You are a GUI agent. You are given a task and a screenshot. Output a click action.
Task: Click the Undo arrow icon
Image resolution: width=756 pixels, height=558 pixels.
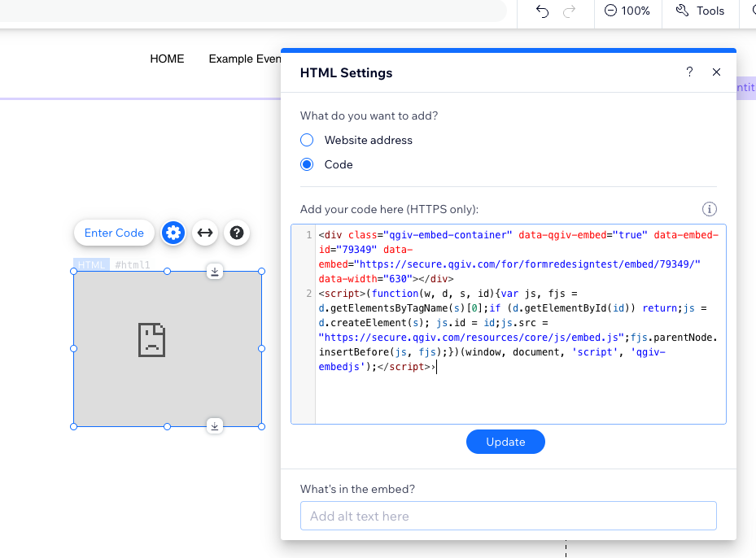pyautogui.click(x=543, y=11)
